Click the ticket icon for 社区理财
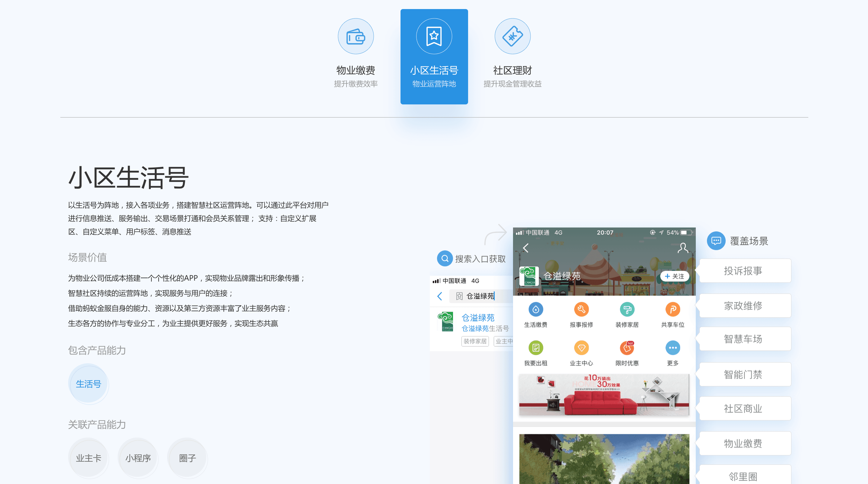This screenshot has width=868, height=484. click(512, 37)
